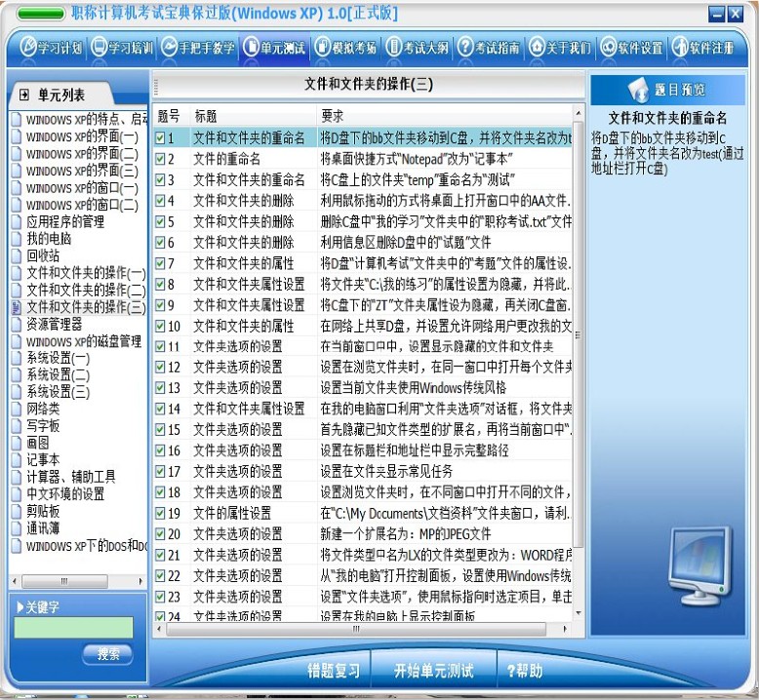Expand the 单元列表 panel toggle
This screenshot has height=700, width=759.
tap(24, 95)
